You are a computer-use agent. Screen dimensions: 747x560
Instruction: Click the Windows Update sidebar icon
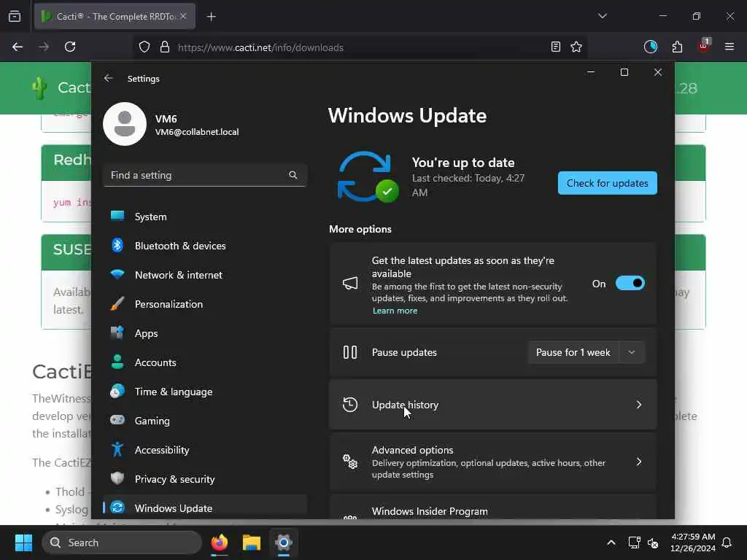[117, 507]
